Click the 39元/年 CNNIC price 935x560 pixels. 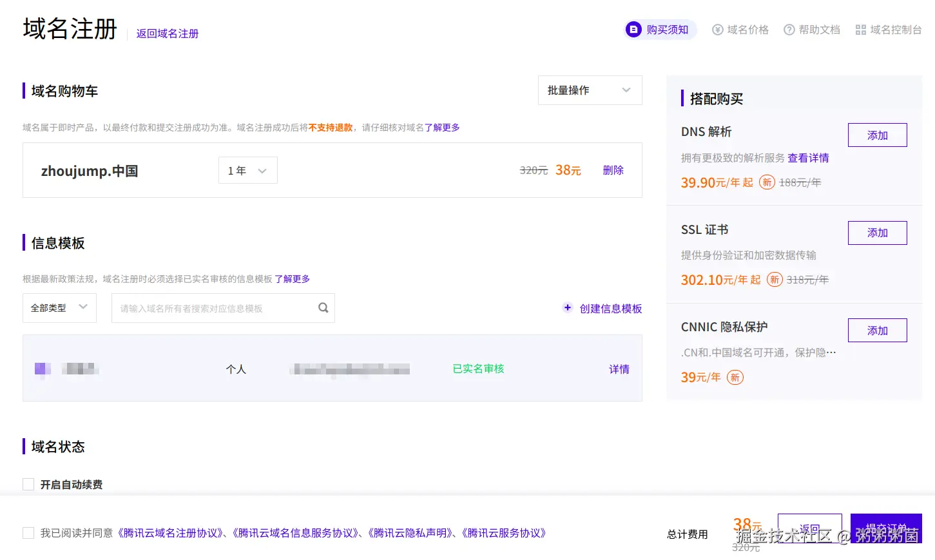pos(701,378)
